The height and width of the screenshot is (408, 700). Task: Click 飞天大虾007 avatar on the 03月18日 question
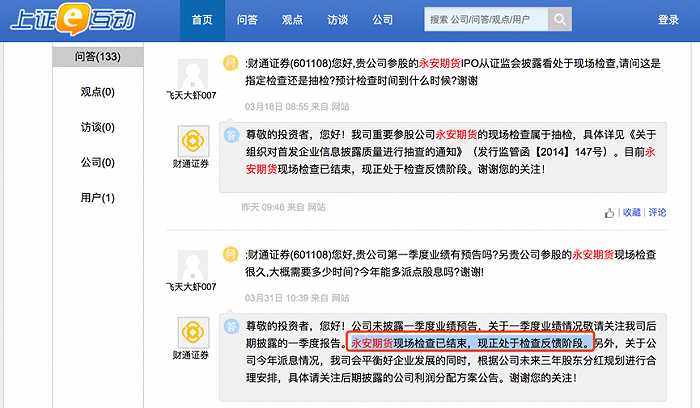point(193,74)
